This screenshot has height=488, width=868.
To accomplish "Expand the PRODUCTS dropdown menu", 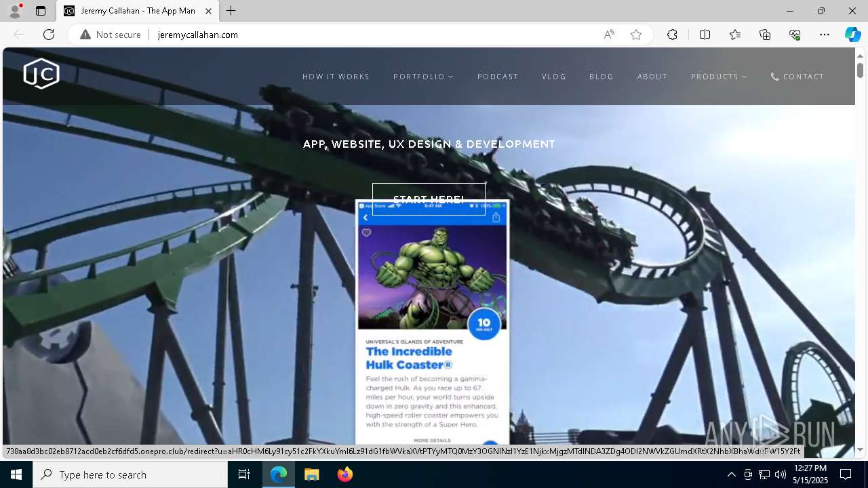I will [719, 77].
